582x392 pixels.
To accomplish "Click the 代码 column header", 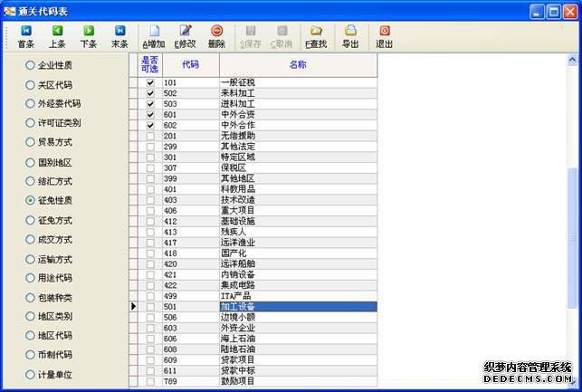I will [190, 64].
